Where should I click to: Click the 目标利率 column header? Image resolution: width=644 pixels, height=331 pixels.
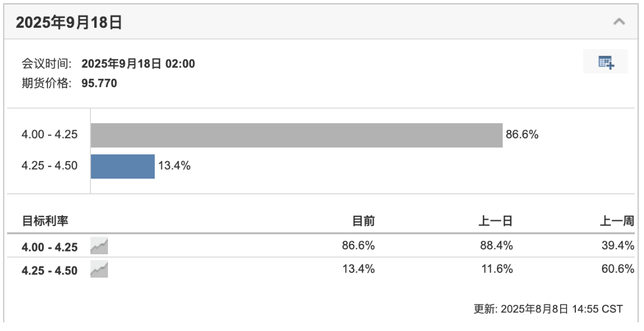[x=45, y=220]
